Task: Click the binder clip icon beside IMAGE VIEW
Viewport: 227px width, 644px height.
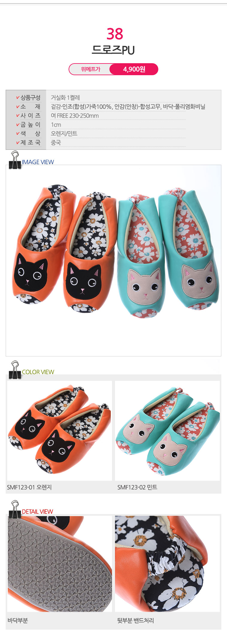Action: coord(15,160)
